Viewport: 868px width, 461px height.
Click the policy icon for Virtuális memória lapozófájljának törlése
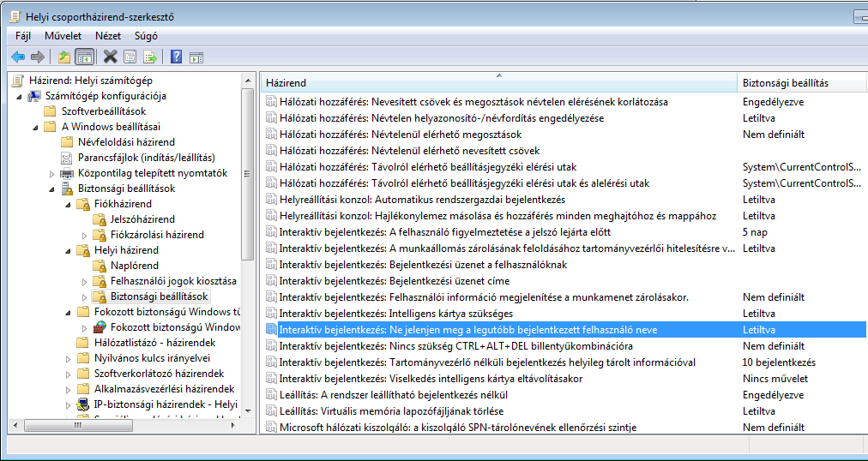point(271,411)
